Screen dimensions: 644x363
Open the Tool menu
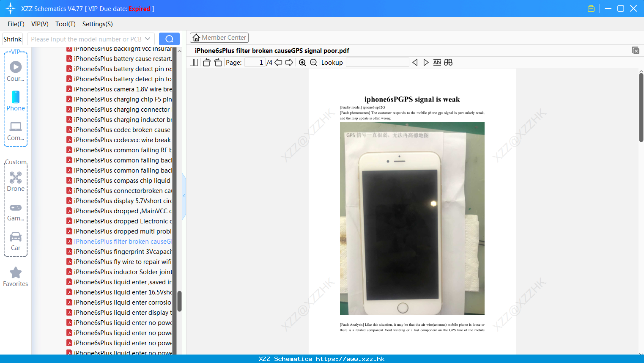click(66, 24)
